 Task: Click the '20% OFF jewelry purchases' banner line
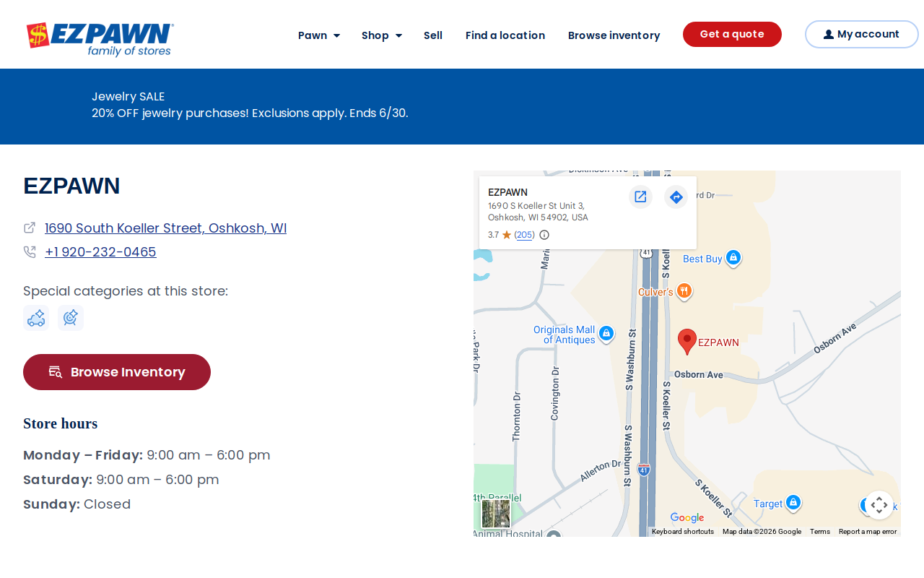[x=250, y=113]
